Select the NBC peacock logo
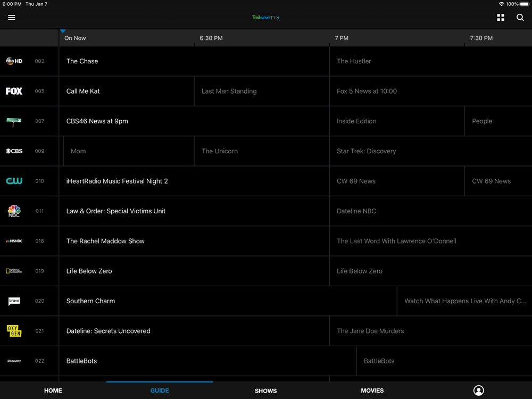The width and height of the screenshot is (532, 399). pyautogui.click(x=14, y=211)
